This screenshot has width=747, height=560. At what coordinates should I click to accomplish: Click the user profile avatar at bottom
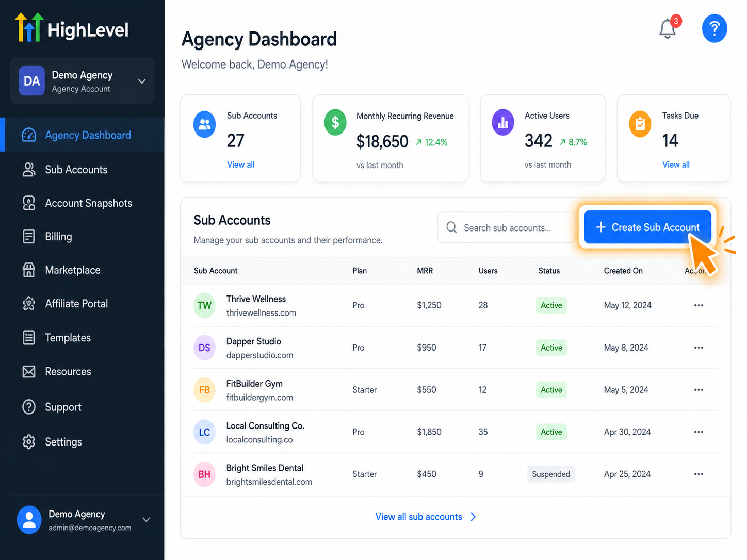tap(29, 520)
